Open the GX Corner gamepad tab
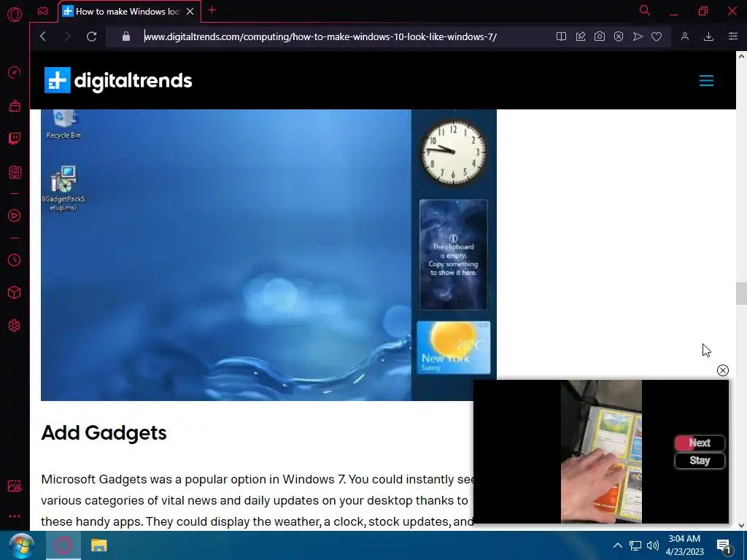The height and width of the screenshot is (560, 747). (43, 11)
